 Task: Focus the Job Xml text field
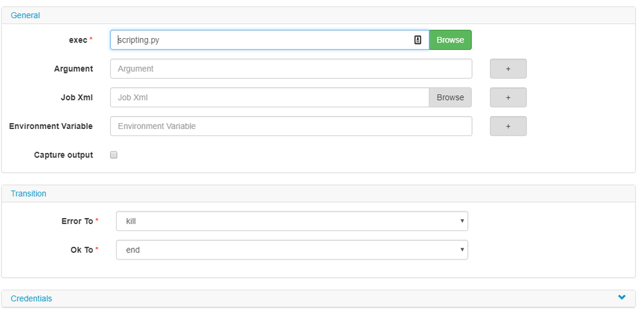[269, 97]
